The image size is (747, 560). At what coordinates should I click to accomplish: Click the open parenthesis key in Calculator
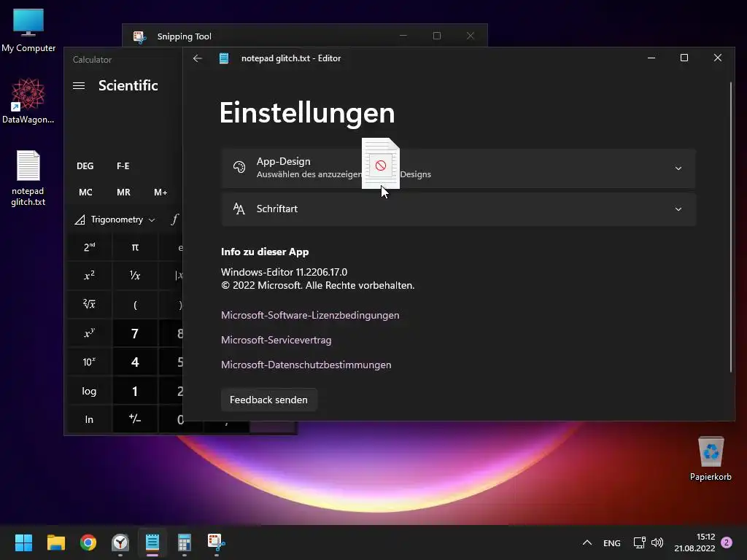(x=135, y=304)
